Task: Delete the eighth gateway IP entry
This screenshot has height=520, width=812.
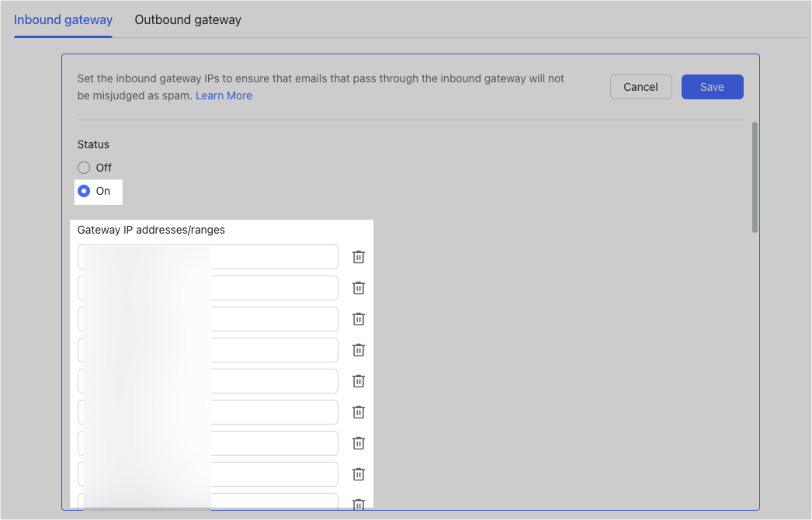Action: pyautogui.click(x=358, y=473)
